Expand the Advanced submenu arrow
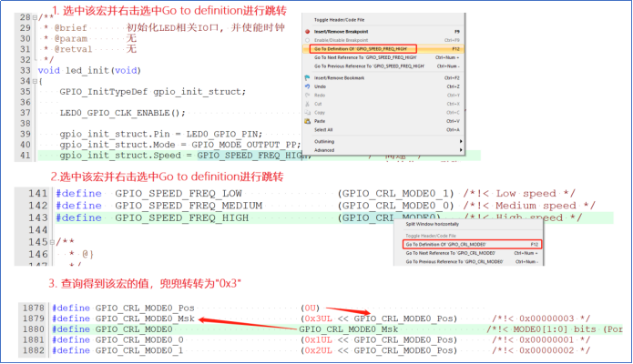The height and width of the screenshot is (364, 633). click(461, 150)
